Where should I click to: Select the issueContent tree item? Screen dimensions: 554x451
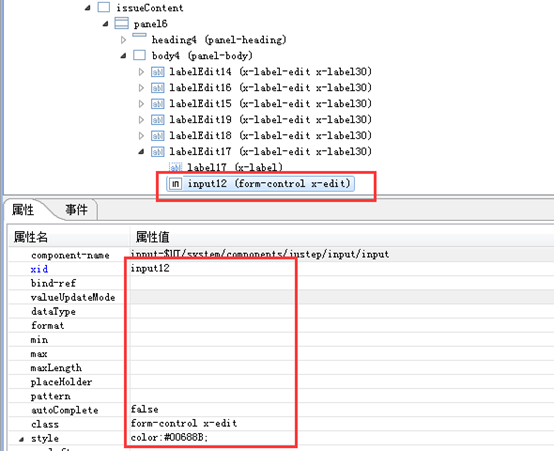click(150, 7)
